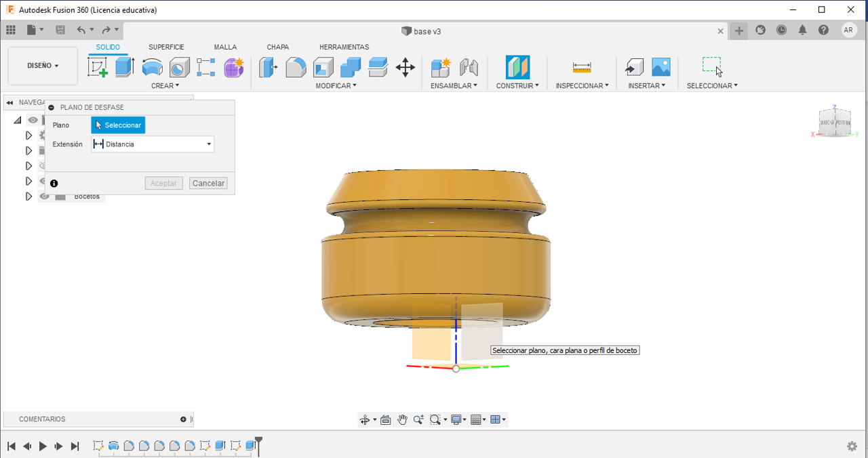Undo the last action
Image resolution: width=868 pixels, height=458 pixels.
(81, 30)
